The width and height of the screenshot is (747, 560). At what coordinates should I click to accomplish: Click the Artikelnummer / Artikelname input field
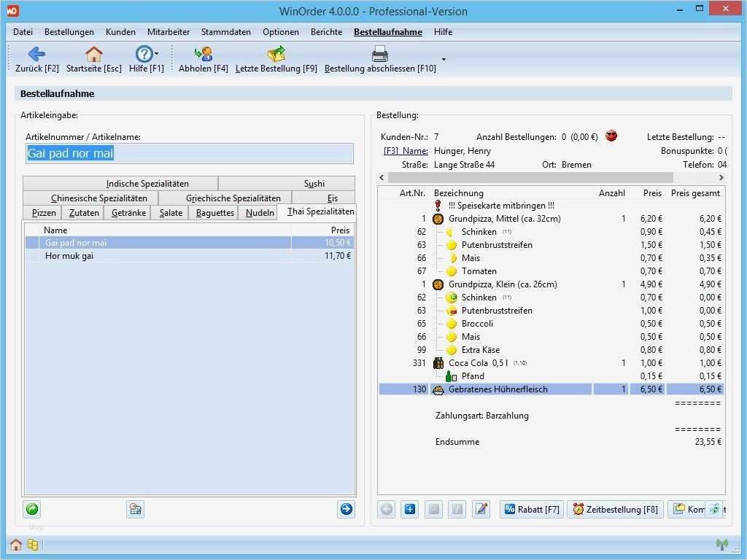click(189, 153)
